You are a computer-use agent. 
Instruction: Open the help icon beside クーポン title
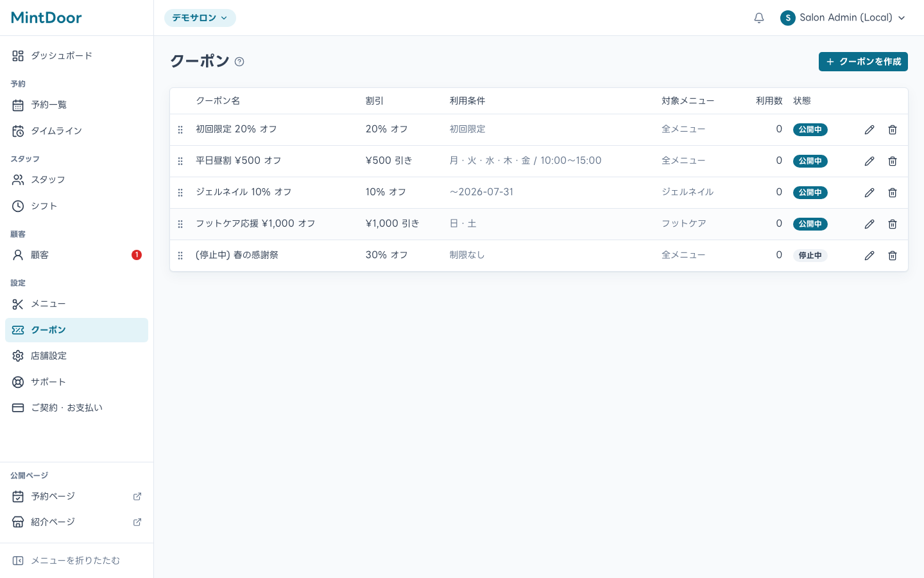pos(239,62)
